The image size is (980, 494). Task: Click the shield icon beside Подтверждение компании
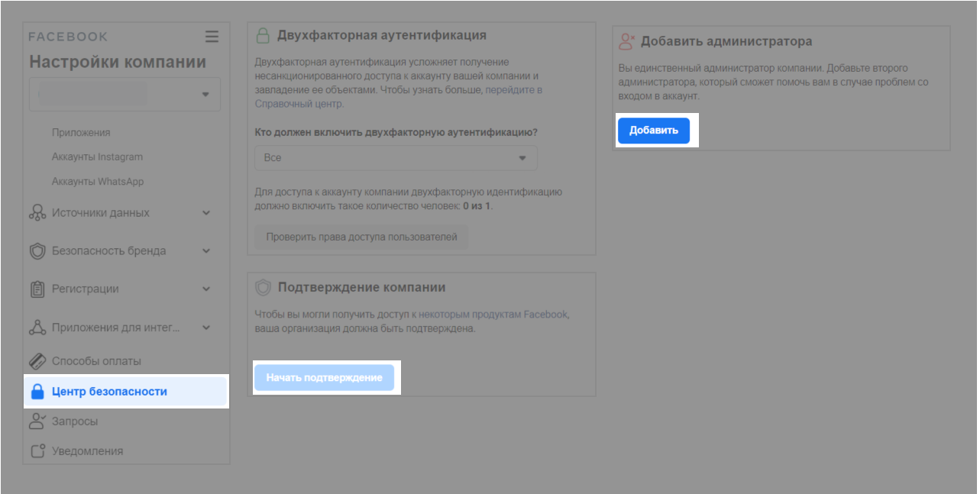(x=263, y=287)
